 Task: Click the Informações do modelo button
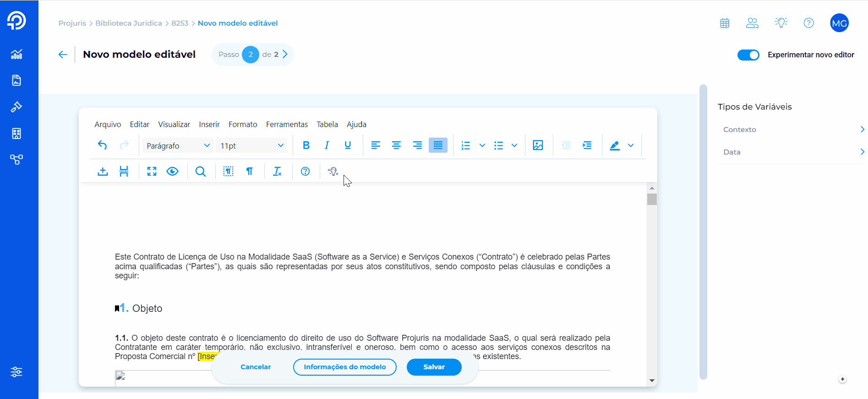(344, 367)
